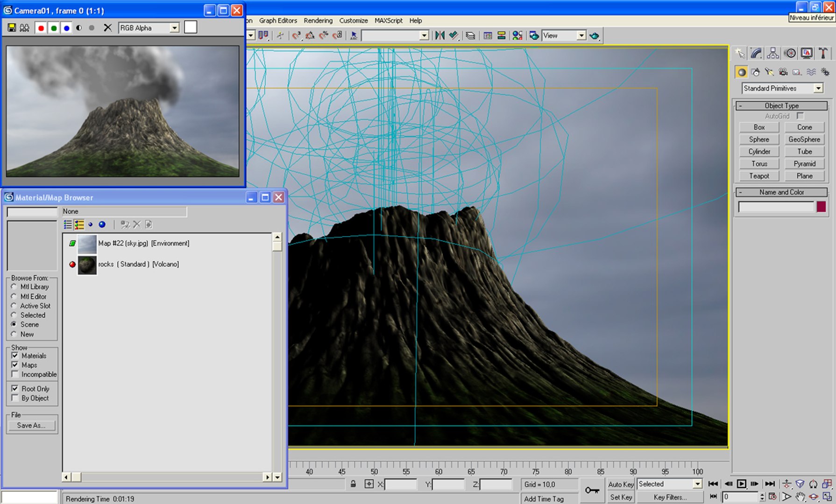This screenshot has width=836, height=504.
Task: Collapse the Object Type rollout
Action: point(782,106)
